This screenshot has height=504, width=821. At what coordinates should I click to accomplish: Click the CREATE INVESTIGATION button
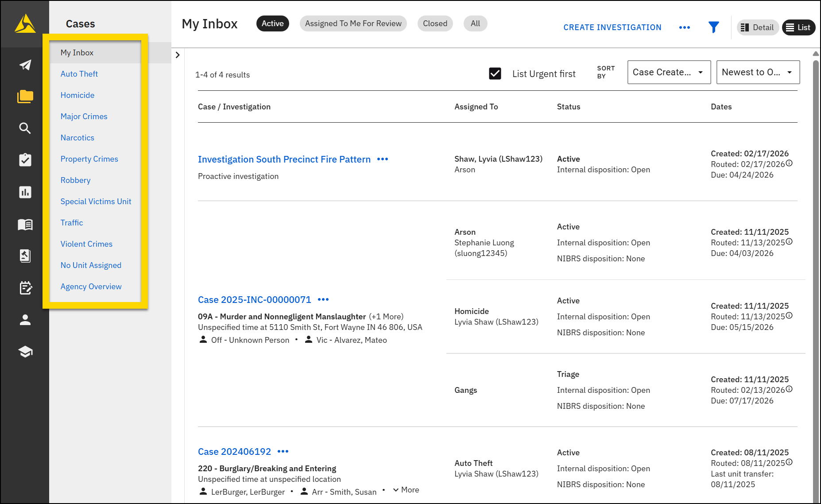coord(612,27)
